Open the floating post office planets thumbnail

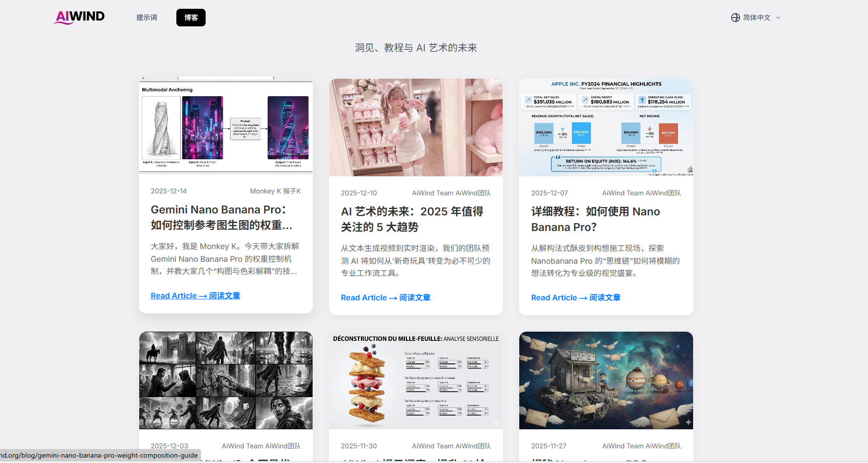pos(606,380)
